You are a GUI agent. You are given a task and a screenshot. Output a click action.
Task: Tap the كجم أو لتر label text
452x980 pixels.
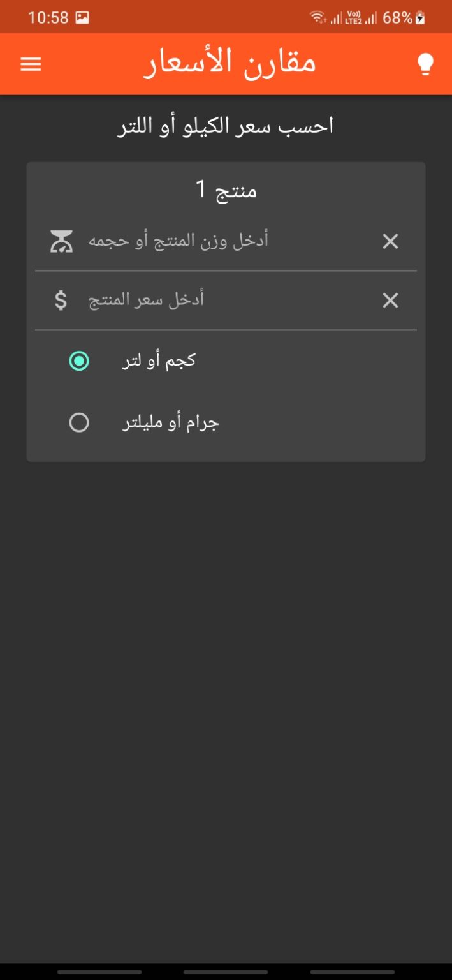tap(159, 361)
